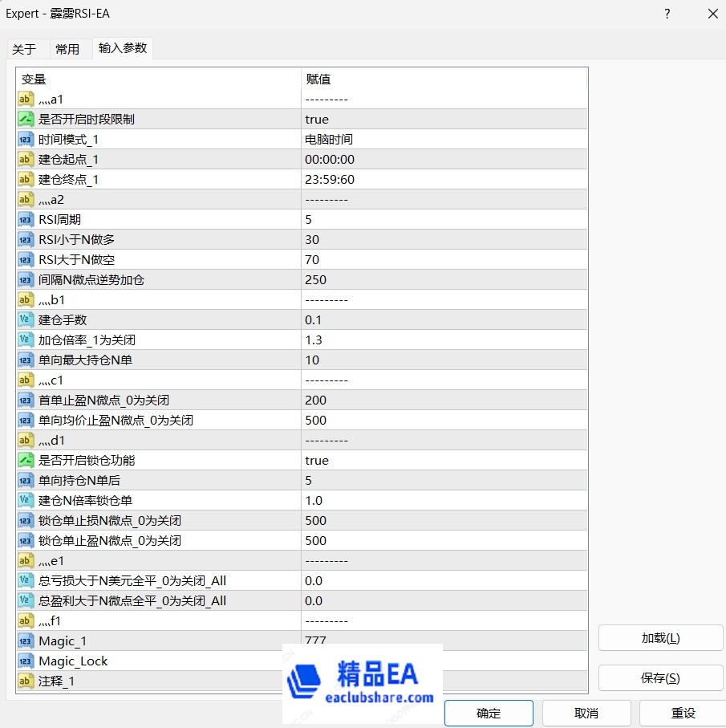Screen dimensions: 726x728
Task: Switch to the 关于 tab
Action: [24, 49]
